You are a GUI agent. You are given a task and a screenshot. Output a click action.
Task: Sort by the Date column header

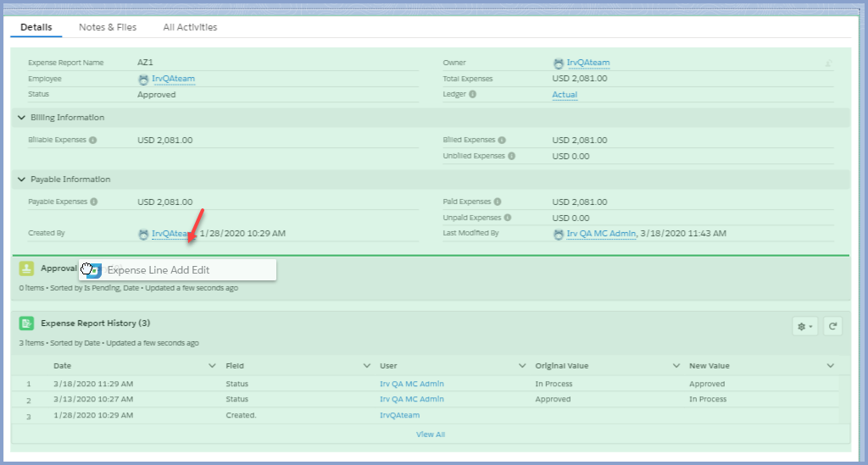tap(63, 365)
